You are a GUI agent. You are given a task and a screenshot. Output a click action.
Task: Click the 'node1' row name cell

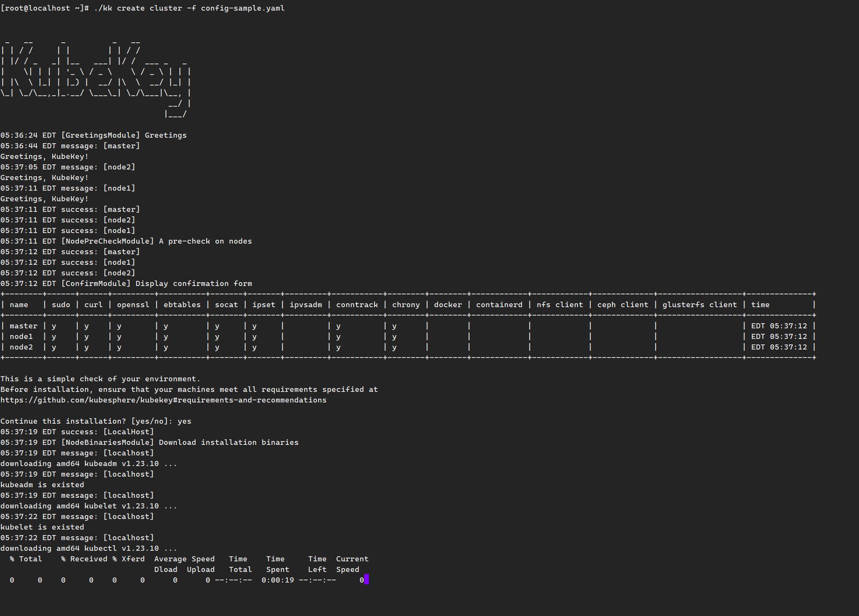click(x=21, y=336)
